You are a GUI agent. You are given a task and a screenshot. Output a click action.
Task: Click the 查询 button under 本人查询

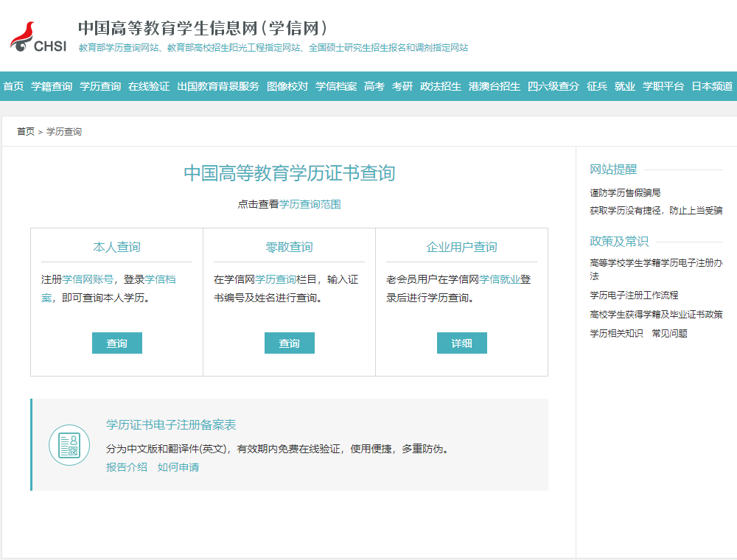117,343
